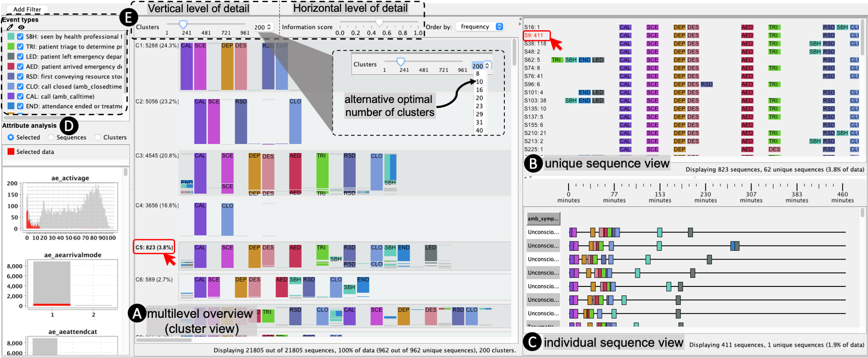Select unique sequence S76: 41
This screenshot has height=358, width=868.
point(534,76)
